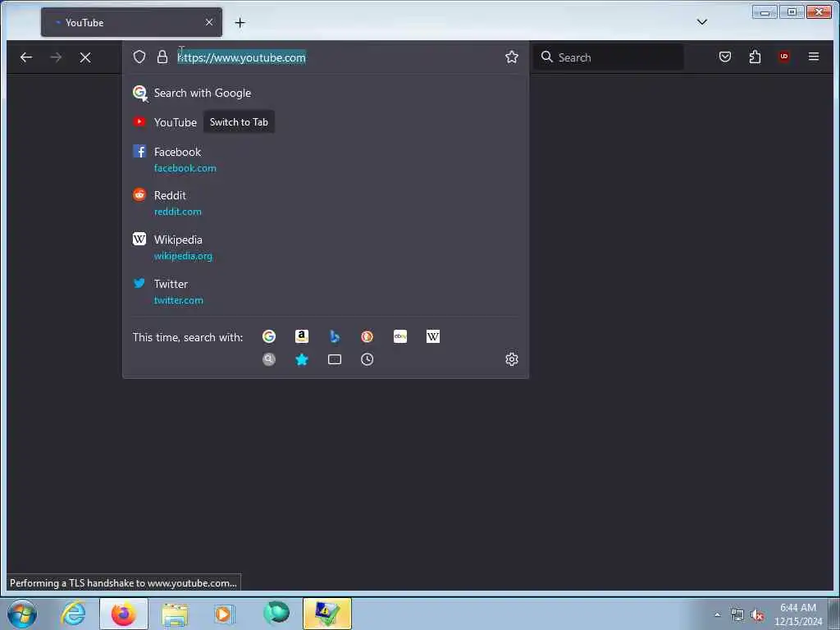
Task: Open muted volume tray icon
Action: coord(757,615)
